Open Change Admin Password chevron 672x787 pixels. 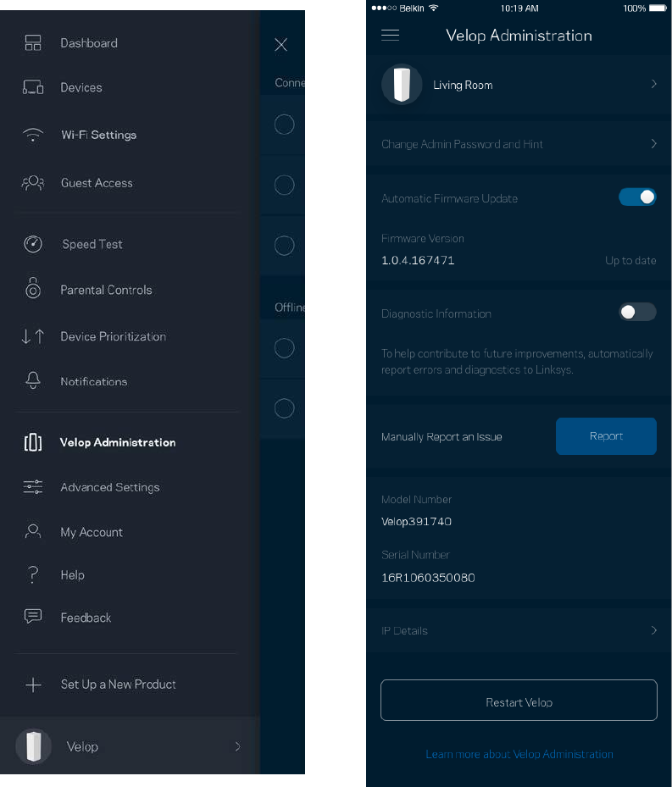tap(653, 144)
